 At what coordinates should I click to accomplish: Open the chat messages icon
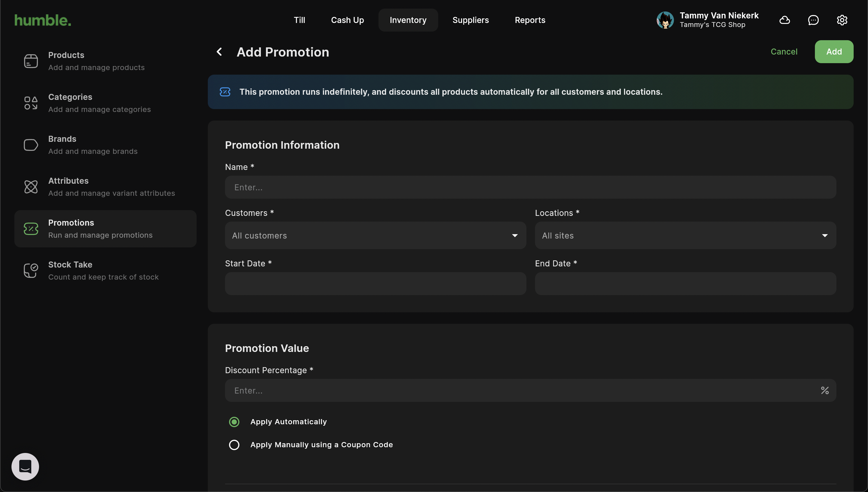click(813, 20)
